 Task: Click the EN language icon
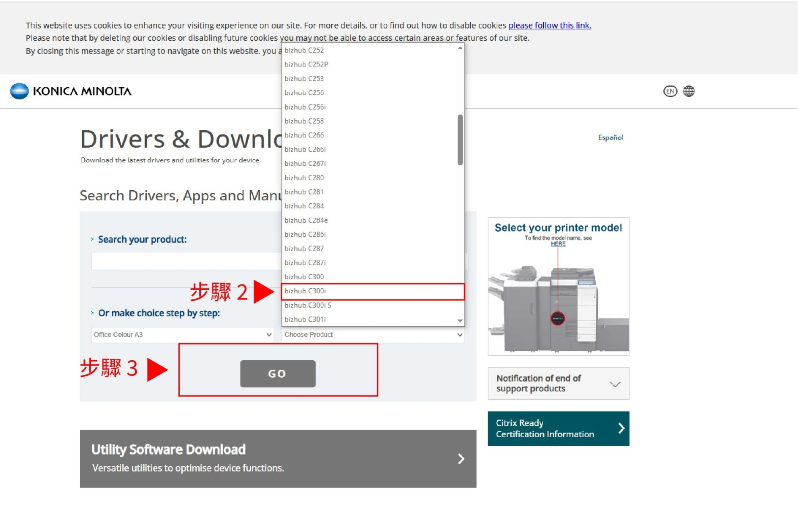tap(670, 91)
